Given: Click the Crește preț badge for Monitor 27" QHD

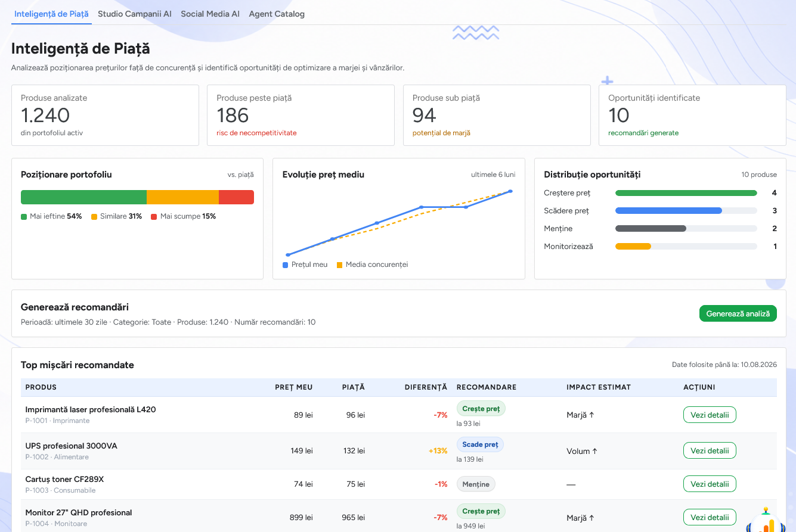Looking at the screenshot, I should 481,511.
